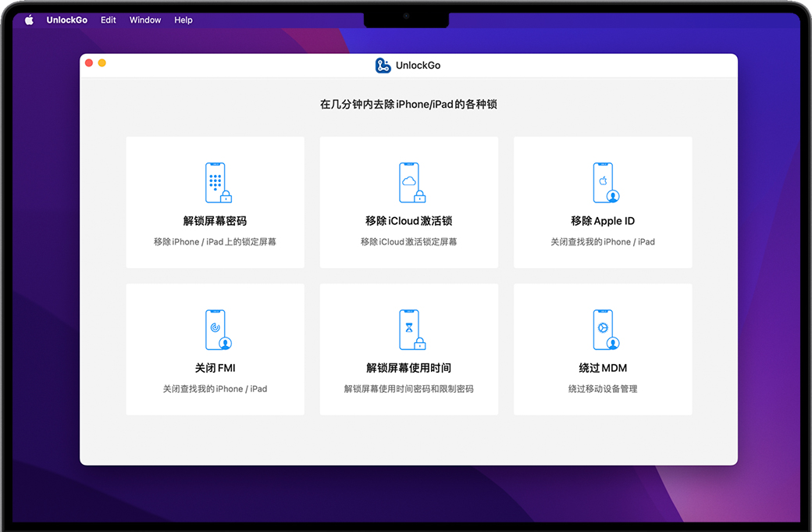Open the UnlockGo menu in menu bar
This screenshot has width=812, height=532.
point(66,20)
